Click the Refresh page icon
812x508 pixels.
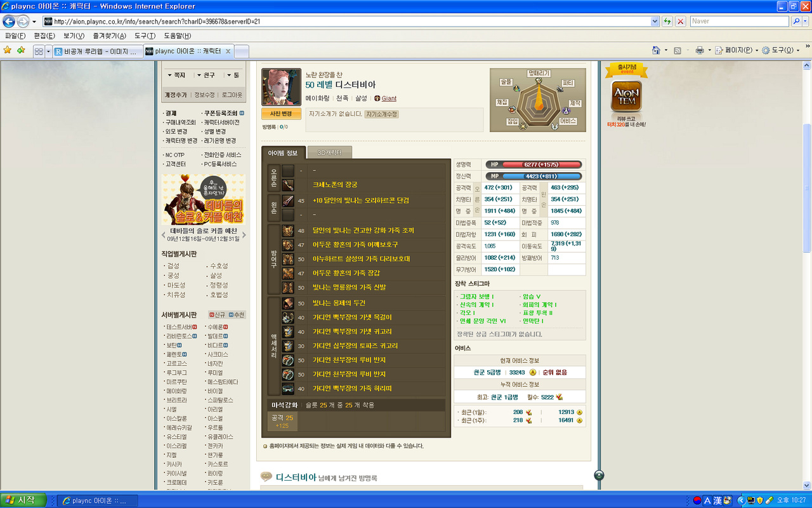point(667,21)
